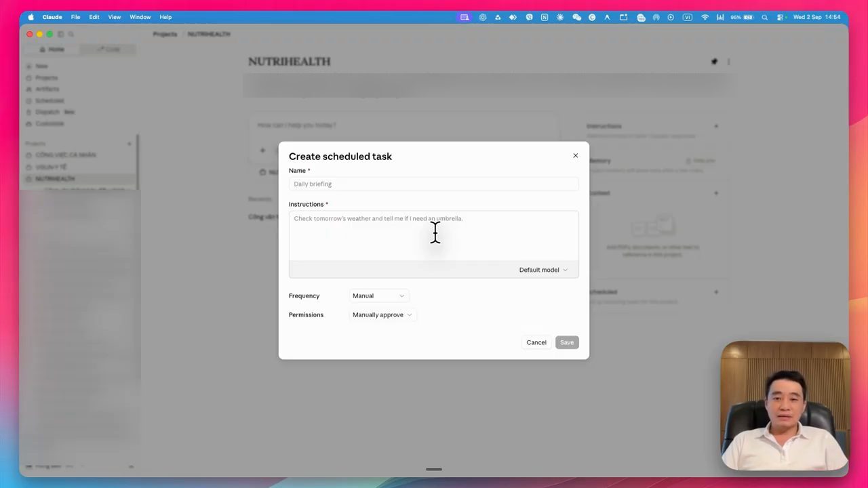This screenshot has height=488, width=868.
Task: Click the Save button
Action: [x=567, y=342]
